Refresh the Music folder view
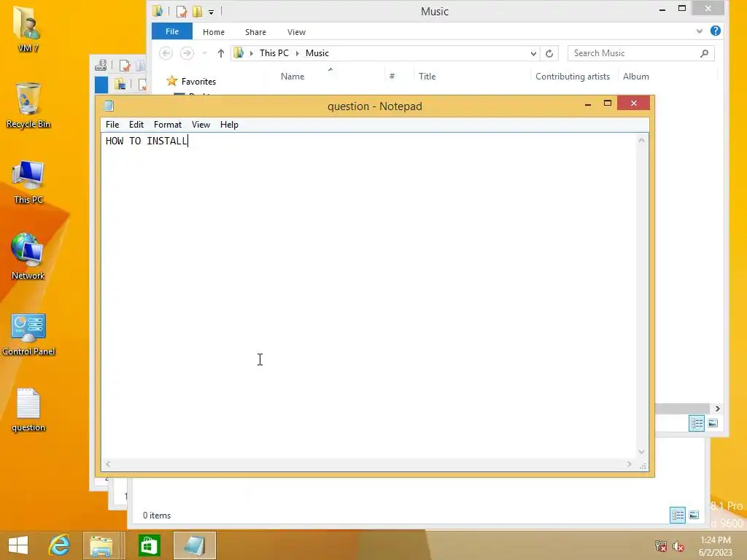This screenshot has width=747, height=560. pos(549,53)
